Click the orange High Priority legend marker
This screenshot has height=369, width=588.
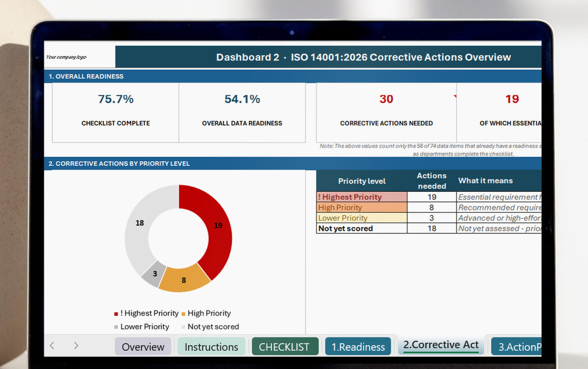point(183,314)
